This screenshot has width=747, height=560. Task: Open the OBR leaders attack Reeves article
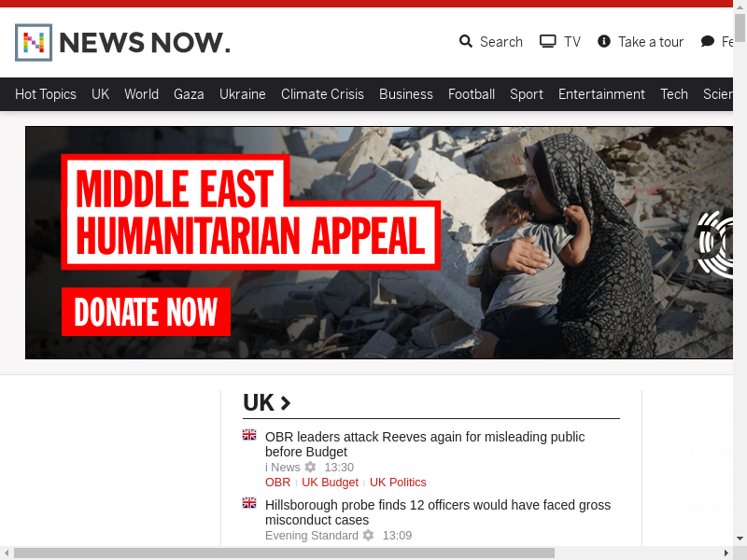[425, 444]
